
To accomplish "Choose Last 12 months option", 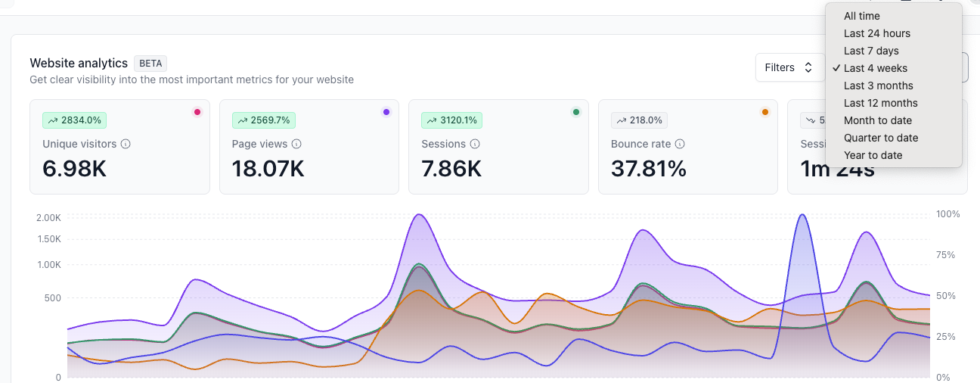I will [880, 103].
